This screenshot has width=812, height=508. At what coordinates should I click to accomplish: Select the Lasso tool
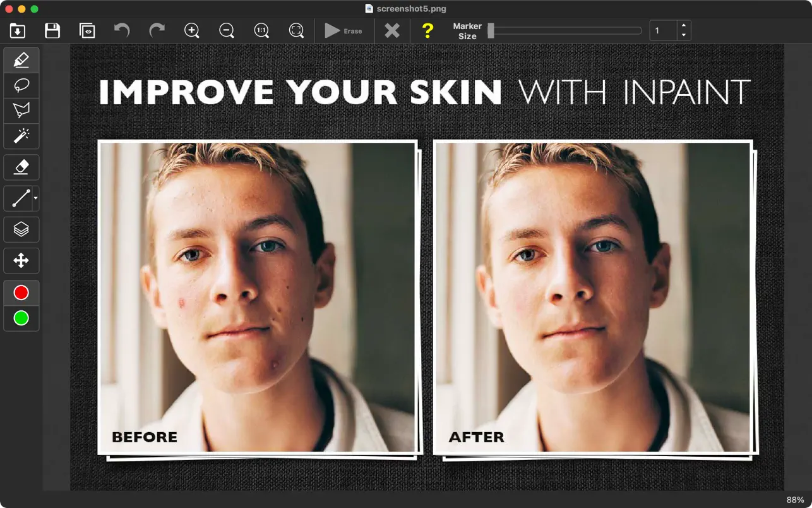21,85
